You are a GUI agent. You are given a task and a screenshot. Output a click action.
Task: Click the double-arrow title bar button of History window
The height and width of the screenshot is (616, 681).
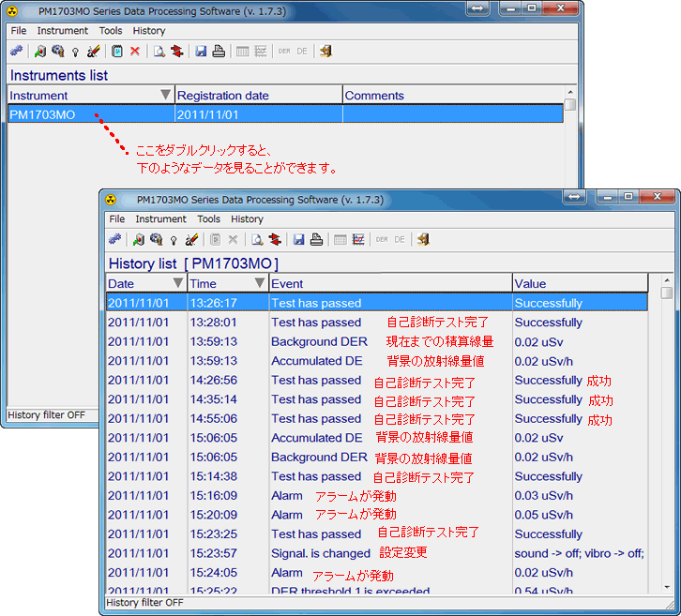coord(575,197)
